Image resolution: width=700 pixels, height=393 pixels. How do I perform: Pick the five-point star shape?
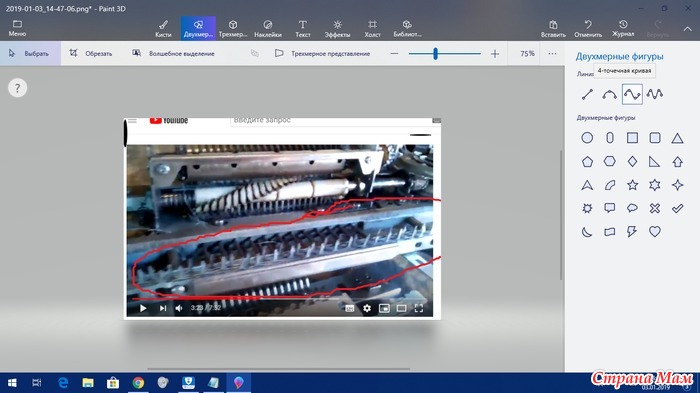click(632, 185)
